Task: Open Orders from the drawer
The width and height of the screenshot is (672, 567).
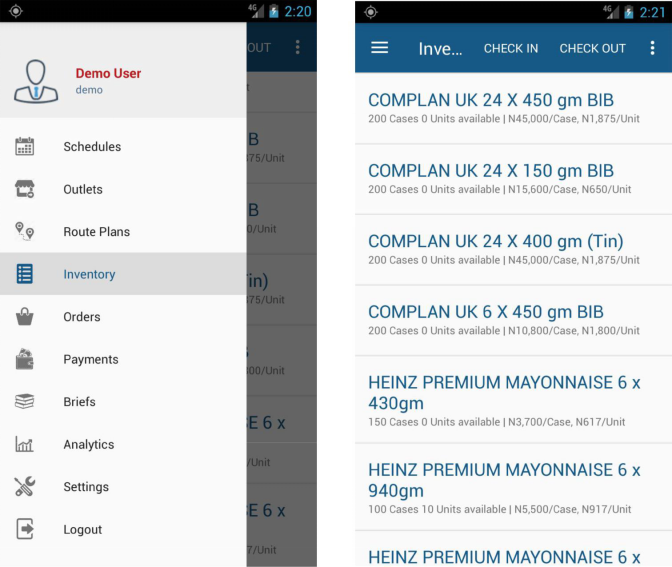Action: click(x=82, y=317)
